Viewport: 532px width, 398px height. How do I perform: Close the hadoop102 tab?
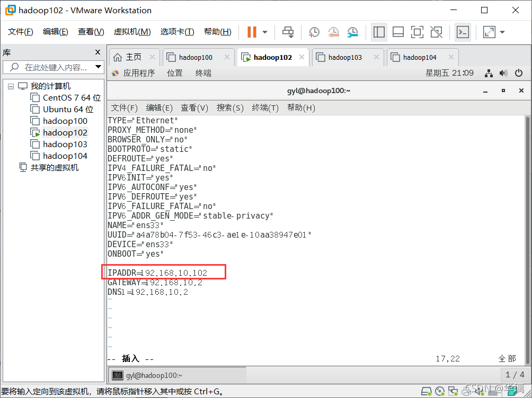[x=302, y=57]
